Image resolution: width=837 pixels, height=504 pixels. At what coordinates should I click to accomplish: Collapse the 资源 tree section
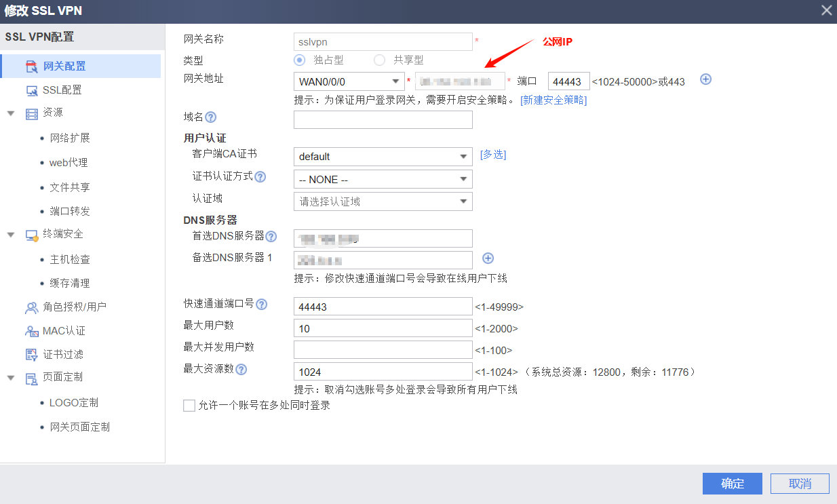(x=11, y=113)
